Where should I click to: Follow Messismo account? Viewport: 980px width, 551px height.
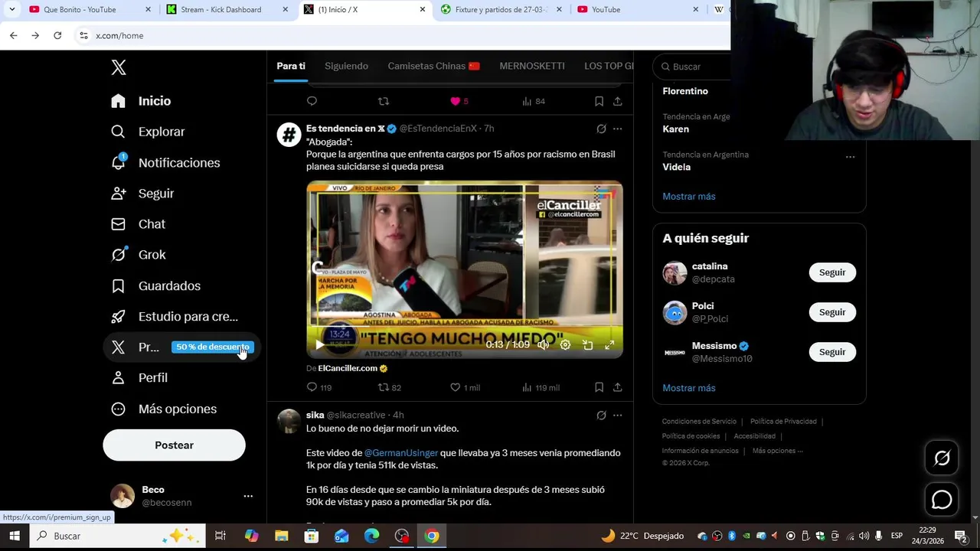click(x=832, y=352)
